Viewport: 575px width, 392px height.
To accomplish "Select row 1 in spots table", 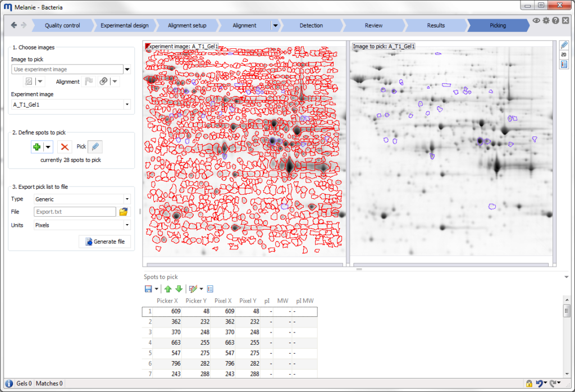I will (x=230, y=311).
